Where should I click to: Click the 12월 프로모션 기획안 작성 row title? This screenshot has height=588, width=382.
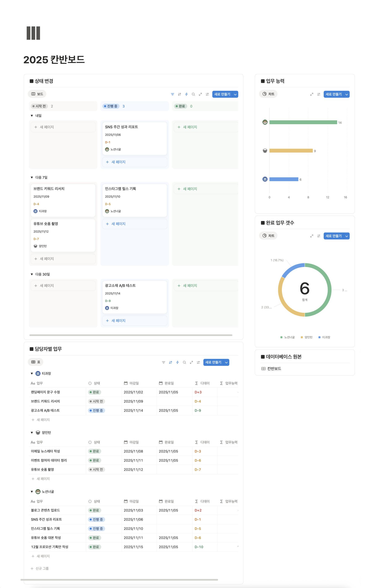pyautogui.click(x=50, y=547)
